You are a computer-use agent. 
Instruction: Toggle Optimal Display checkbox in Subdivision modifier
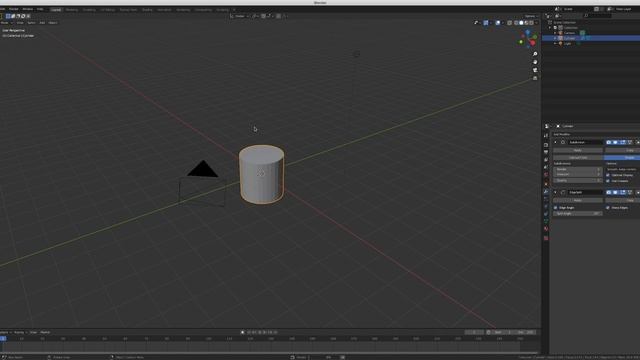(x=608, y=175)
